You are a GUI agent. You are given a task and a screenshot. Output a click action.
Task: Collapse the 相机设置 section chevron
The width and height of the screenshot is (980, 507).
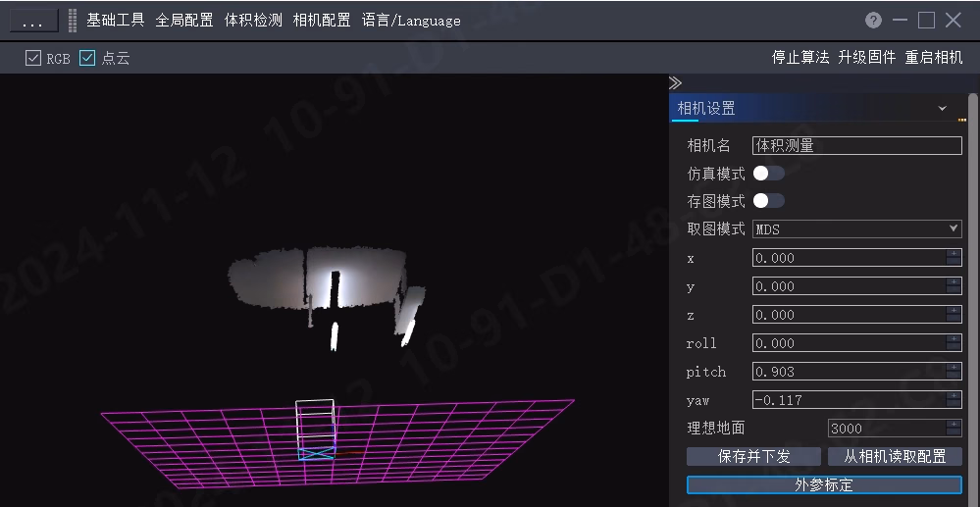(x=943, y=108)
